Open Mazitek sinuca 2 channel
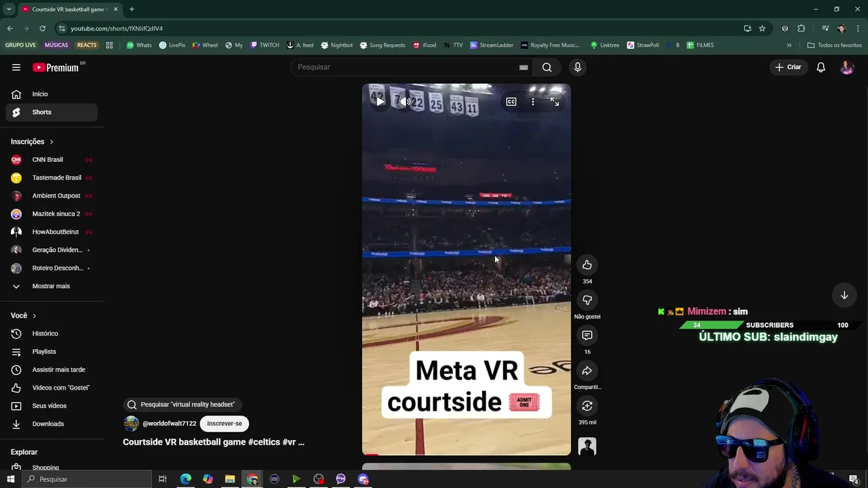 pos(52,214)
